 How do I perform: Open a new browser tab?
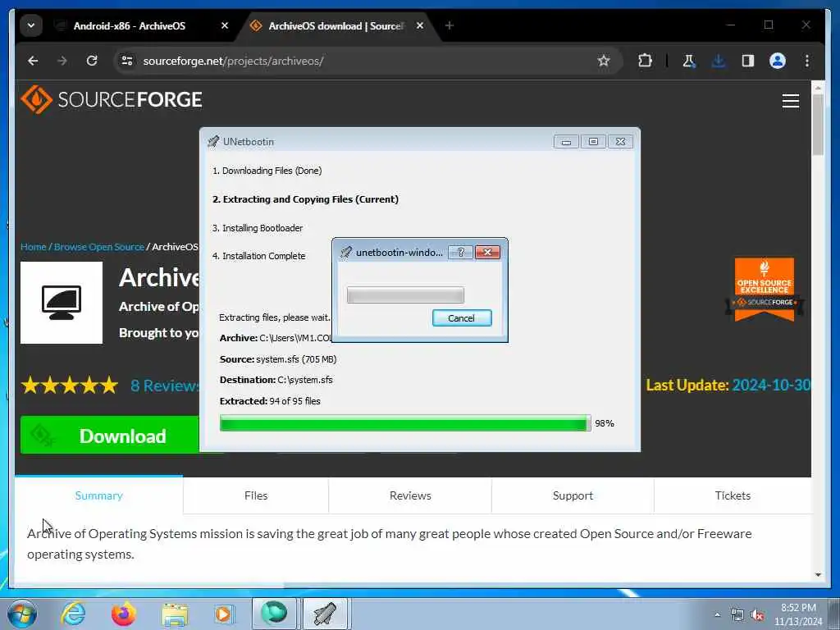[450, 25]
